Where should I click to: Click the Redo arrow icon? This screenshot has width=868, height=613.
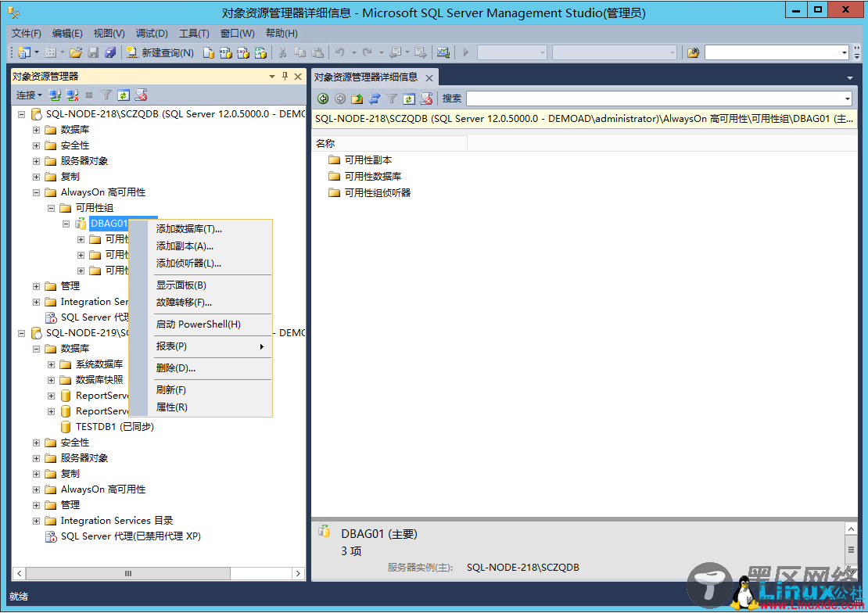pyautogui.click(x=367, y=52)
